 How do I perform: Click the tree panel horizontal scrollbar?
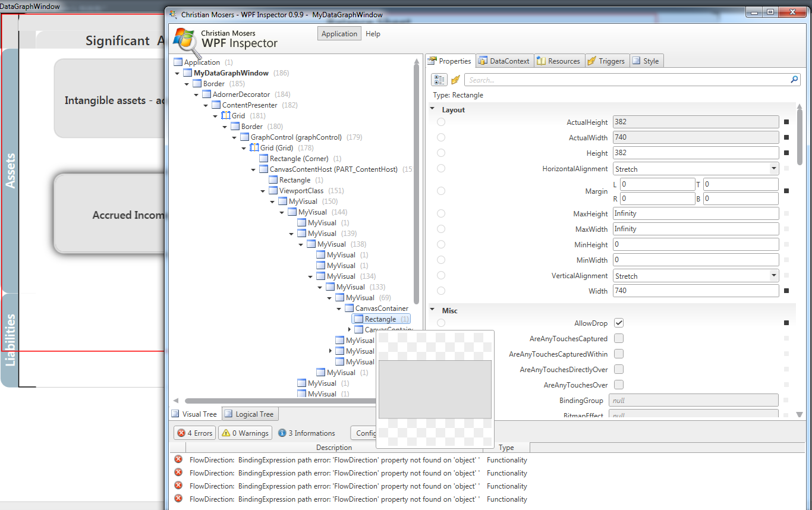(279, 401)
